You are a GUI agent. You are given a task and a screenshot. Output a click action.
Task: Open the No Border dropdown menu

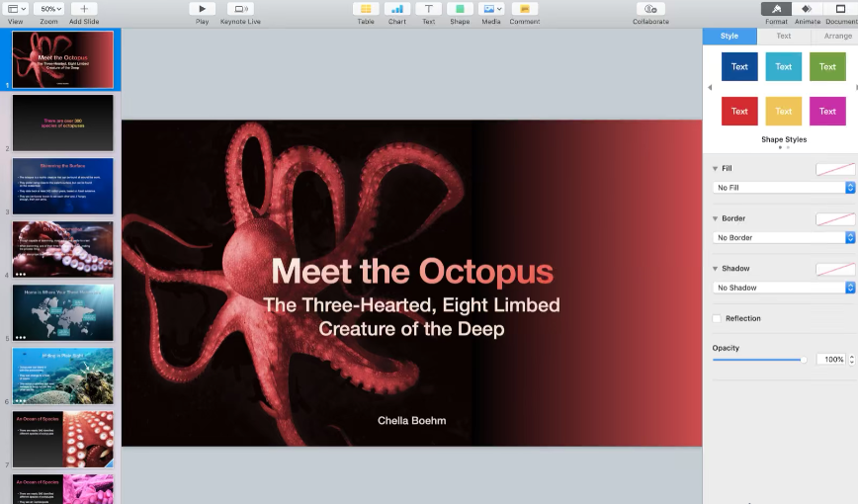(x=783, y=238)
